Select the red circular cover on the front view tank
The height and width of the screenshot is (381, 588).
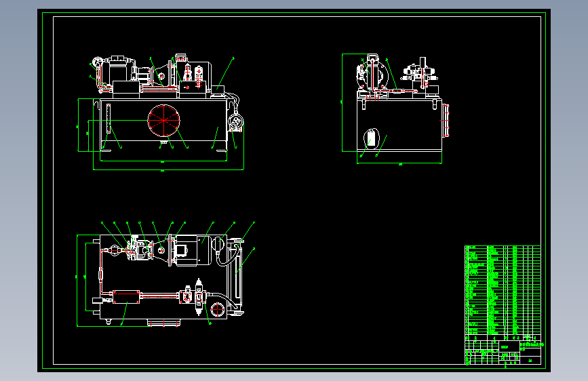coord(164,121)
